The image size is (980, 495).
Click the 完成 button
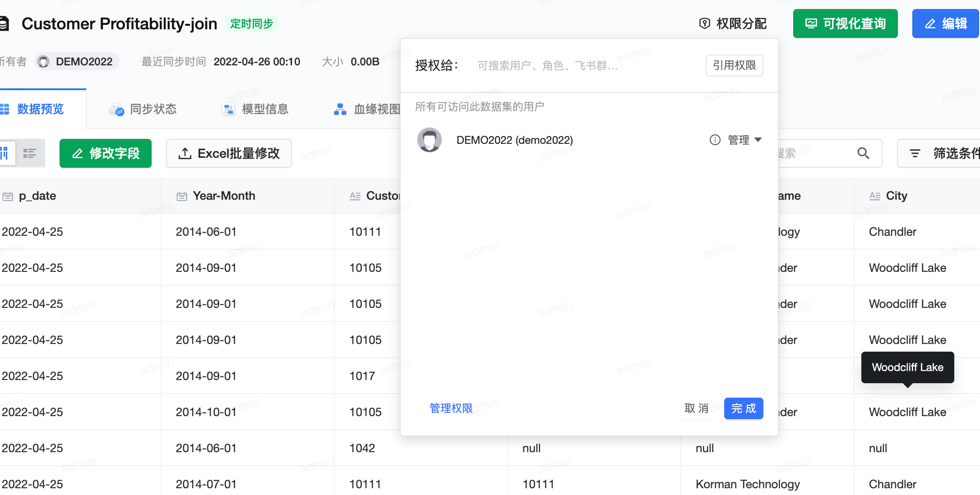coord(743,408)
